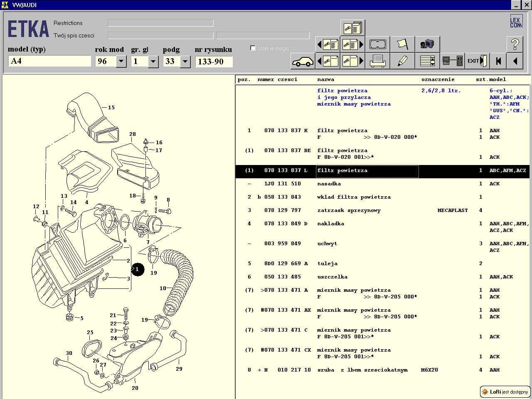The width and height of the screenshot is (532, 399).
Task: Click the 'nazwa' column header
Action: tap(325, 79)
